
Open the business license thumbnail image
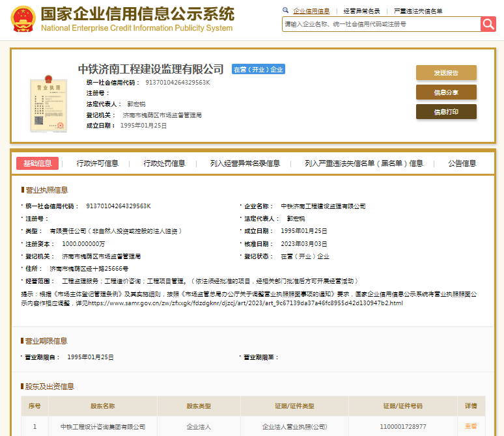coord(48,103)
